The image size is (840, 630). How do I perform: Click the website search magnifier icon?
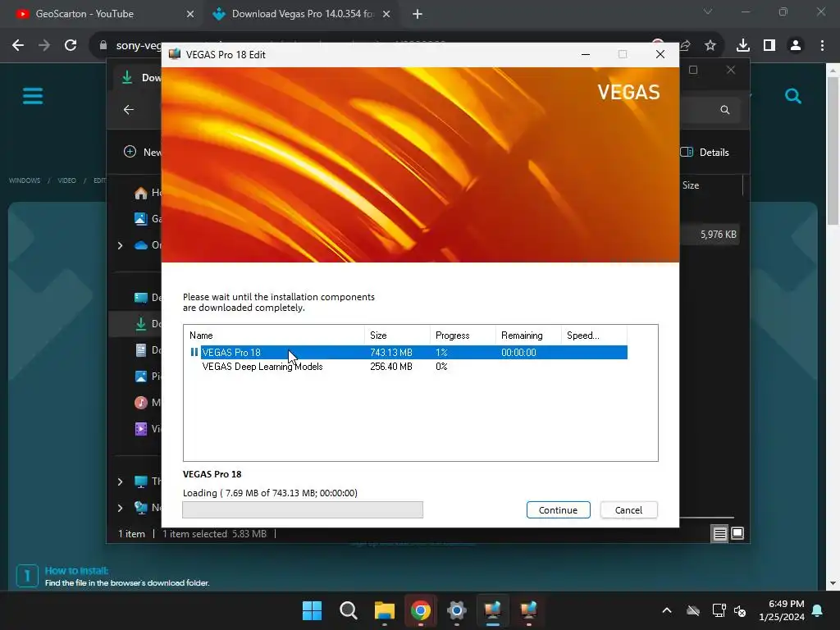point(793,97)
